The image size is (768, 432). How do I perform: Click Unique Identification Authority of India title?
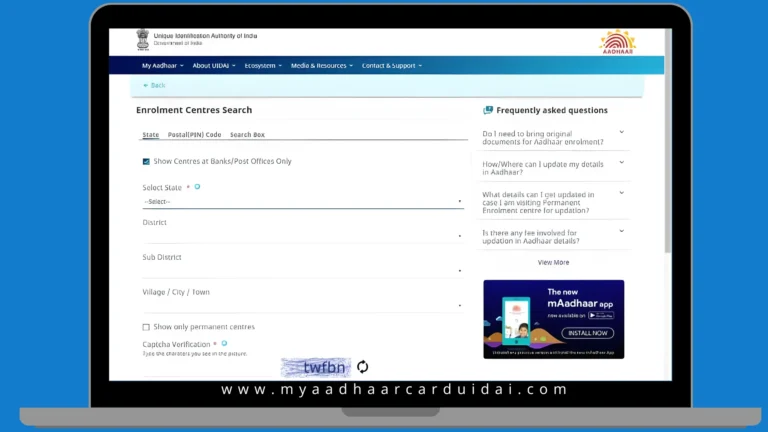tap(205, 36)
